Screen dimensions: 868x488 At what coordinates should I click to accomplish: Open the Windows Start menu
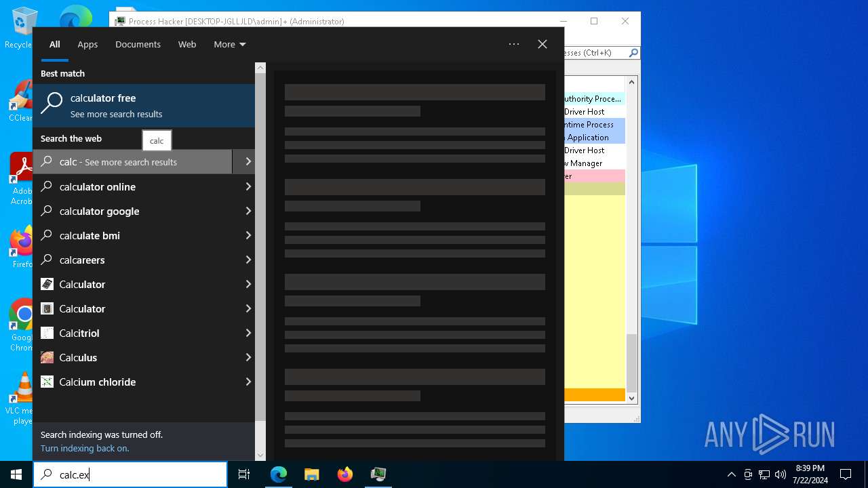point(16,474)
